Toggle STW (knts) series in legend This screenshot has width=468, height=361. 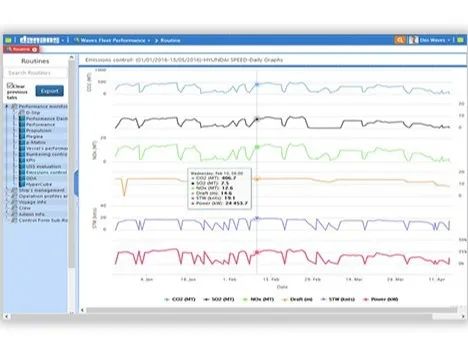[338, 299]
